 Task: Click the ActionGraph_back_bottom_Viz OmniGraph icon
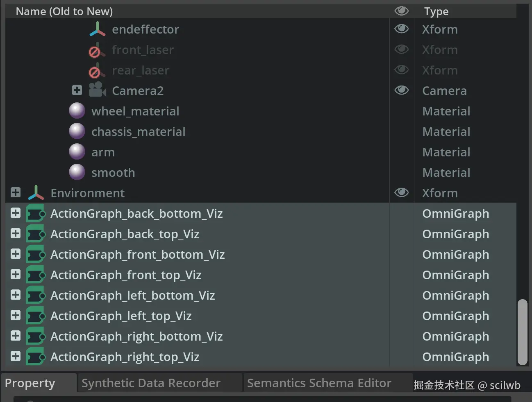[x=36, y=214]
